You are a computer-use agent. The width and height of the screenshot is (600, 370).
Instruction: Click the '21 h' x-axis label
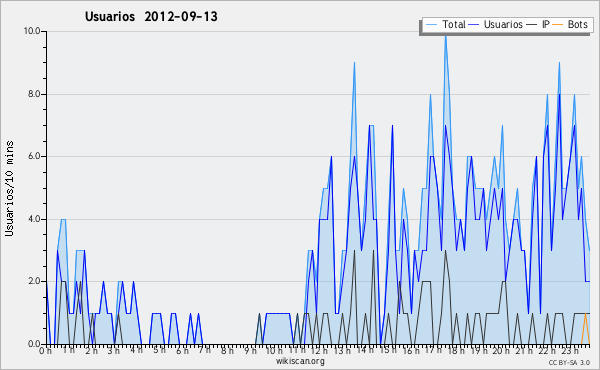[523, 350]
